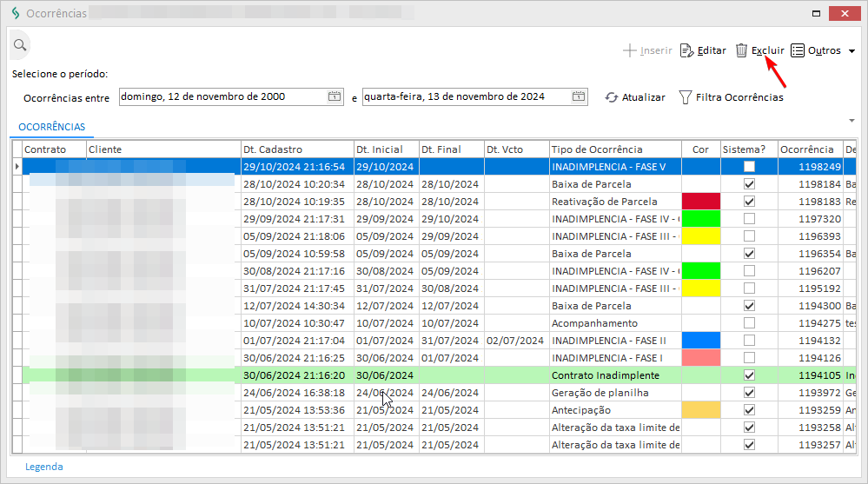Expand the Outros dropdown arrow
This screenshot has width=868, height=484.
coord(852,51)
